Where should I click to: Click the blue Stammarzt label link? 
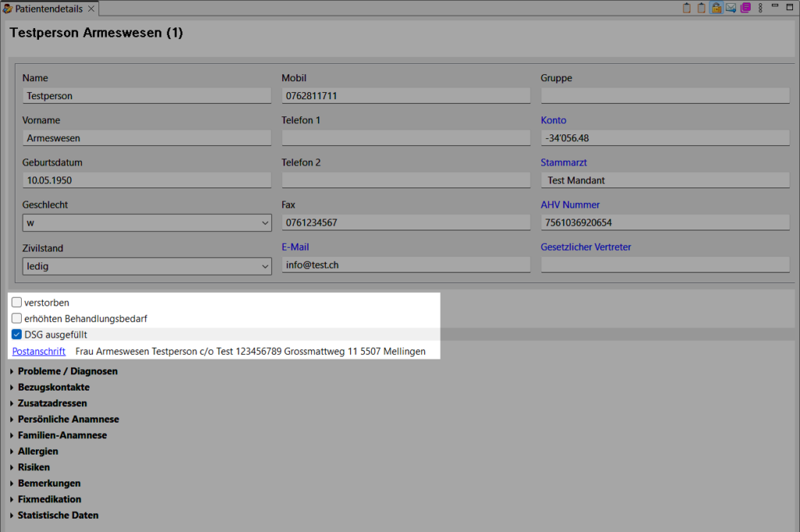coord(563,162)
